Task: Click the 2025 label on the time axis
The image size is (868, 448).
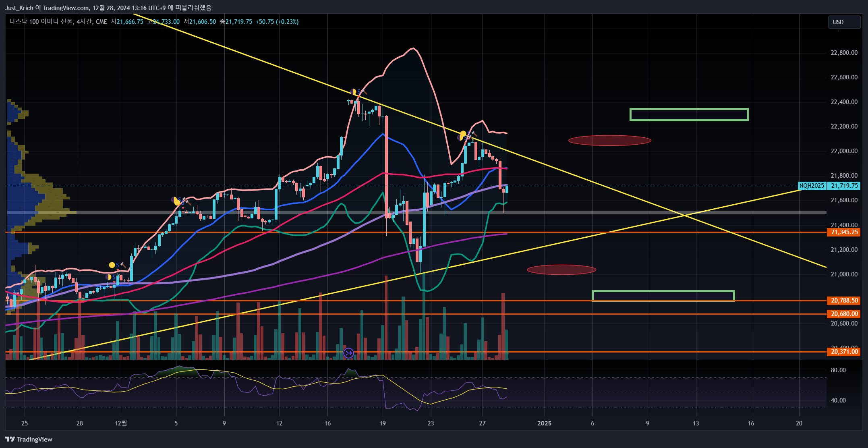Action: coord(545,423)
